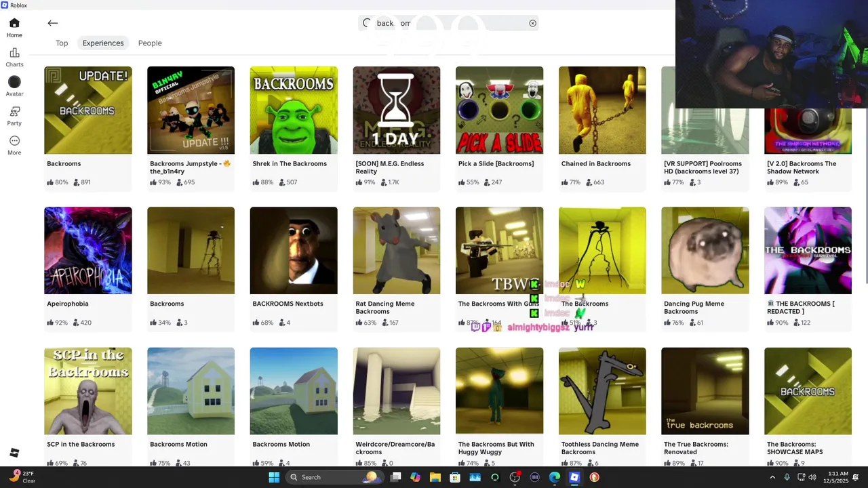This screenshot has height=488, width=868.
Task: Click the Windows taskbar Search box
Action: pos(334,477)
